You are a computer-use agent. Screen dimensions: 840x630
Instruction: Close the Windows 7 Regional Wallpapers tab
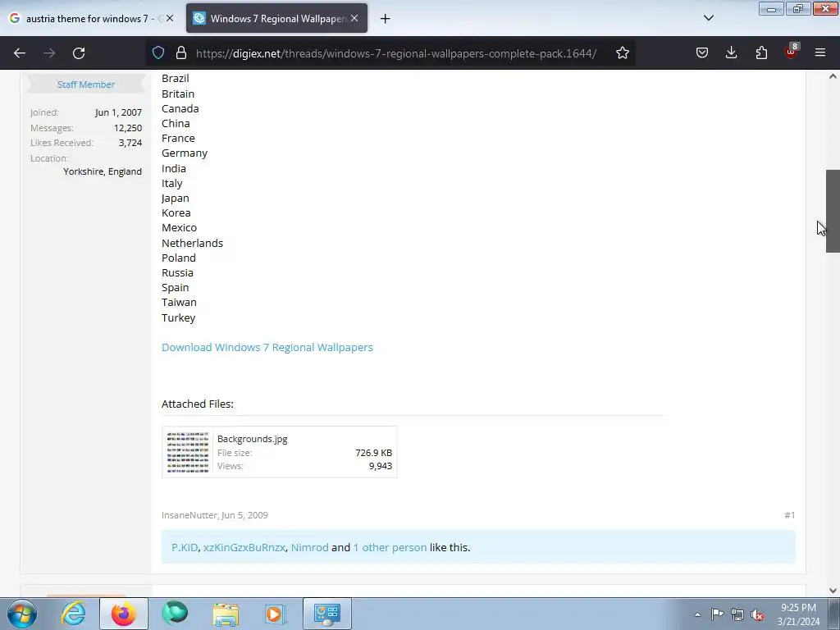[x=354, y=18]
